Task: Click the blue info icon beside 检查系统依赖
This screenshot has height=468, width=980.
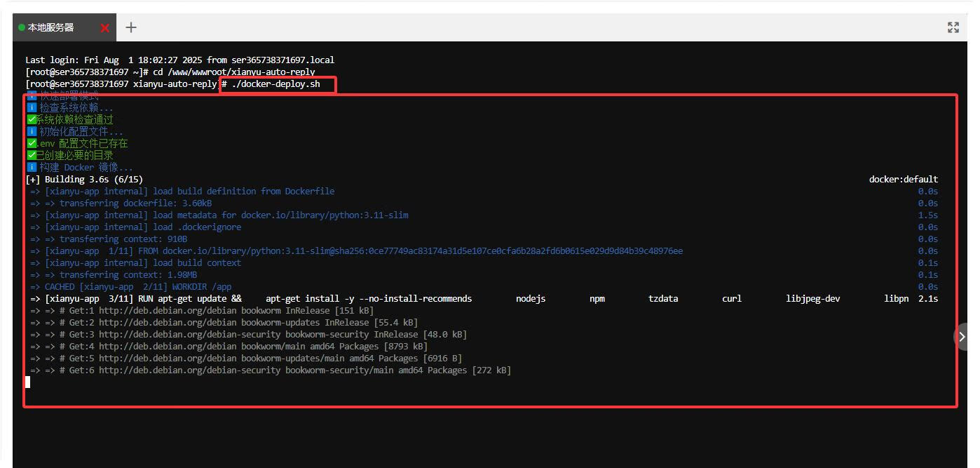Action: click(32, 108)
